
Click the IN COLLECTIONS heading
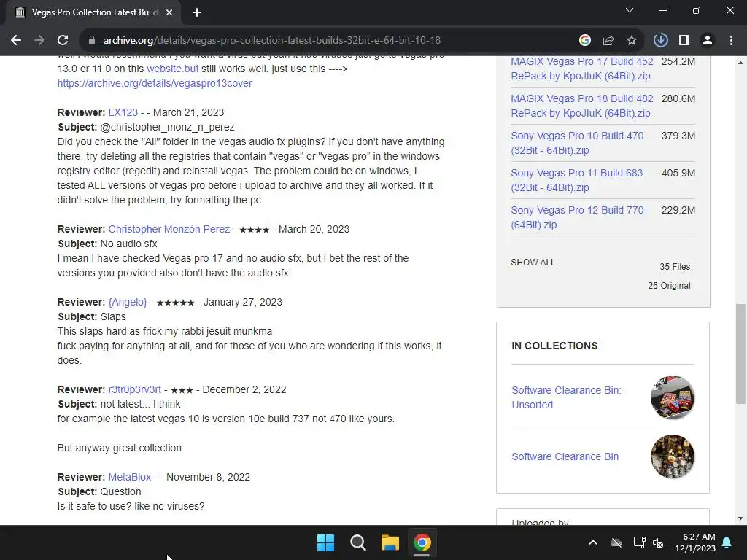pyautogui.click(x=554, y=346)
